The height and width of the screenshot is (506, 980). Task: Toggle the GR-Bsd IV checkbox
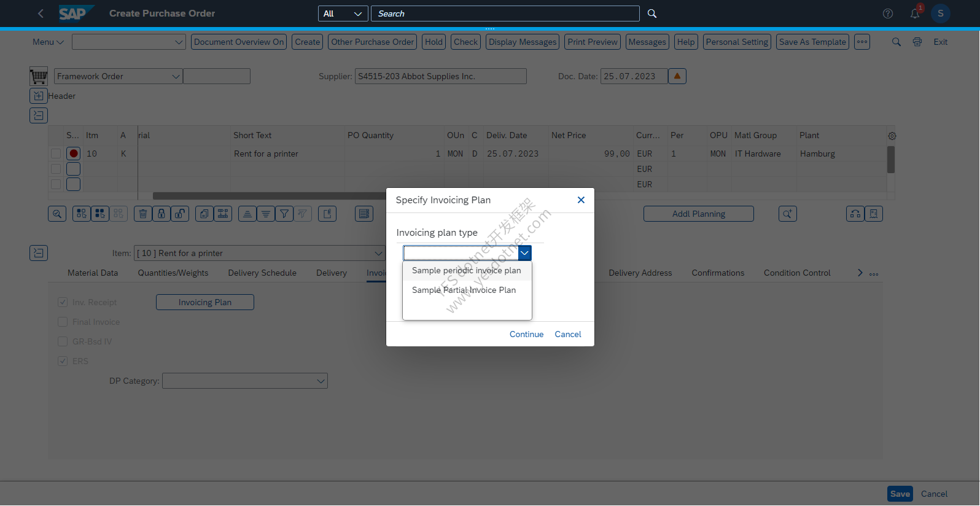click(63, 341)
